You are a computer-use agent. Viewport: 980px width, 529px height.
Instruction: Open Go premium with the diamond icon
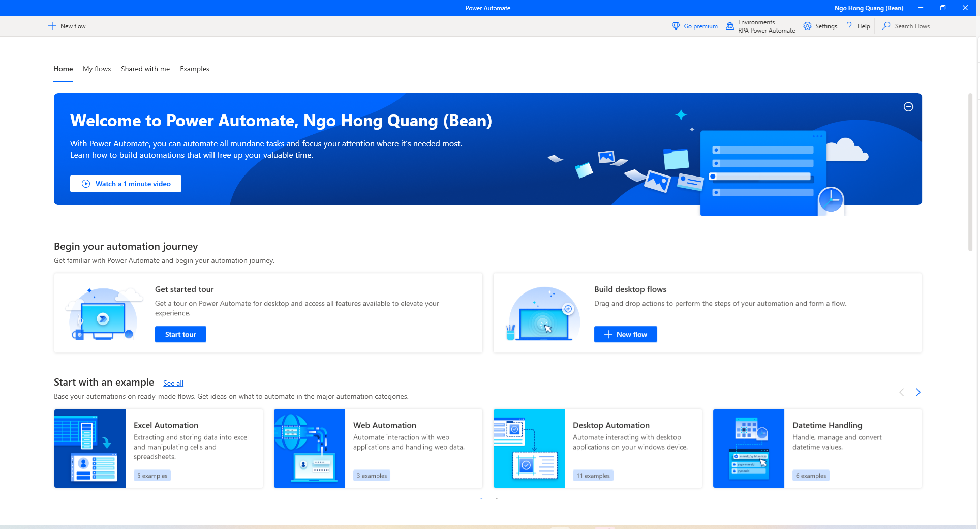676,26
